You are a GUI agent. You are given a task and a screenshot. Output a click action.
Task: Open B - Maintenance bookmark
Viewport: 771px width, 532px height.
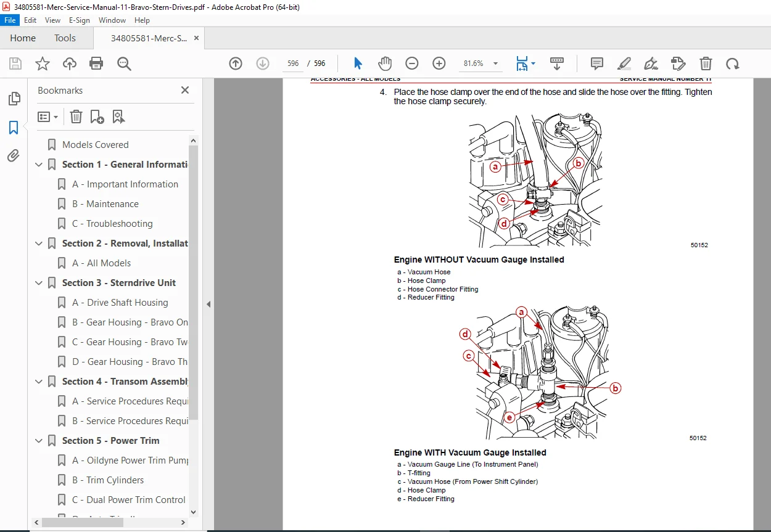pyautogui.click(x=105, y=204)
